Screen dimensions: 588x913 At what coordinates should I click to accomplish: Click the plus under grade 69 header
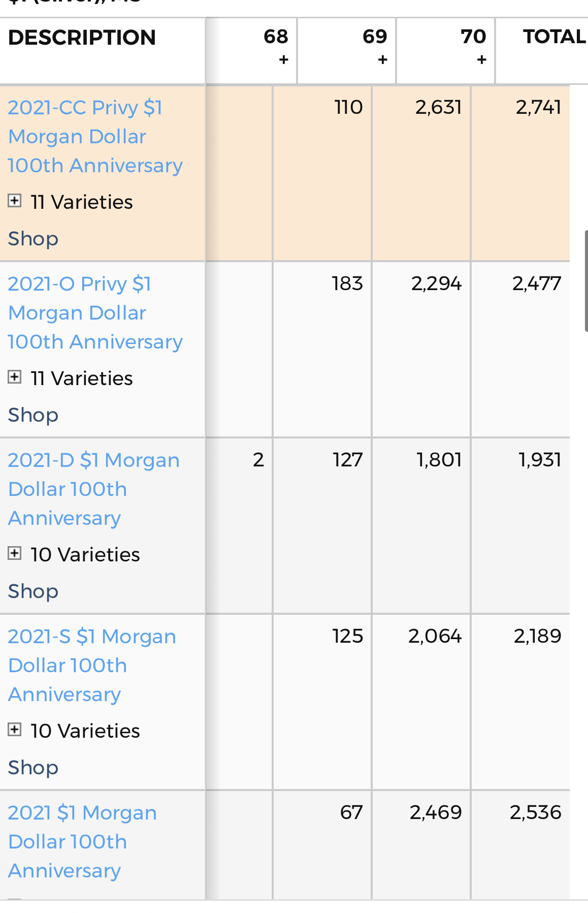click(382, 60)
